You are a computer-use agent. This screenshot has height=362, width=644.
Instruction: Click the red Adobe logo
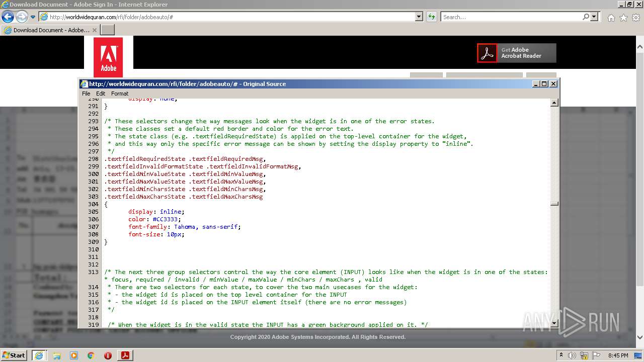coord(108,57)
